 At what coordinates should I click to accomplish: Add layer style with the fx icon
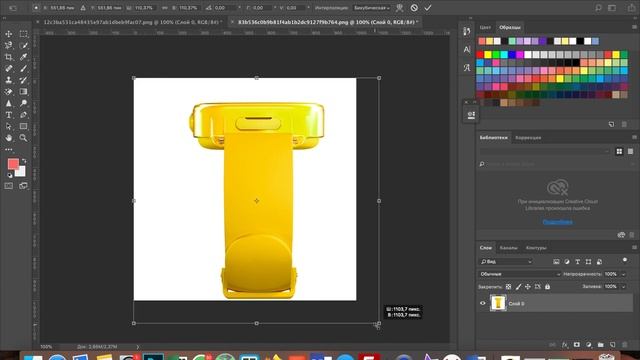point(565,345)
